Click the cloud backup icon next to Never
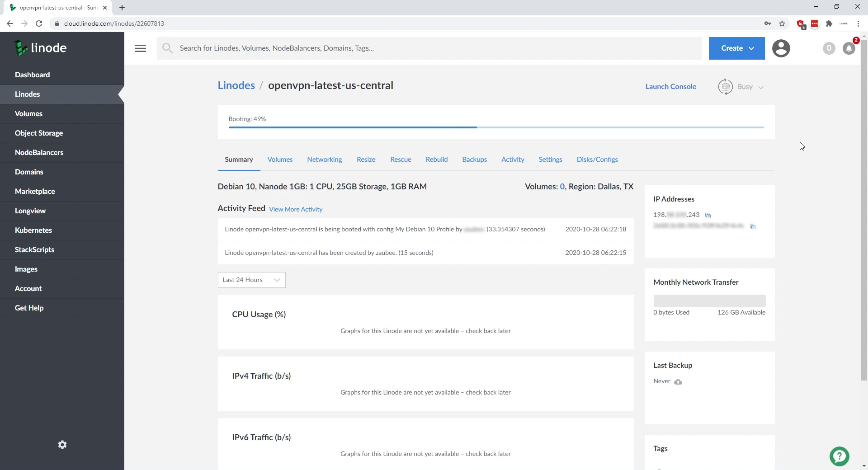868x470 pixels. click(678, 382)
